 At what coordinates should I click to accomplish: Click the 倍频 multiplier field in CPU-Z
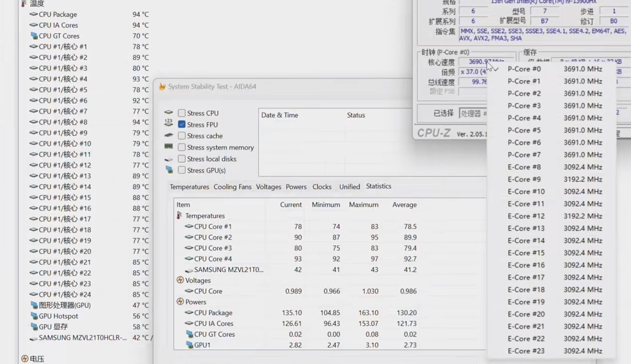tap(473, 72)
